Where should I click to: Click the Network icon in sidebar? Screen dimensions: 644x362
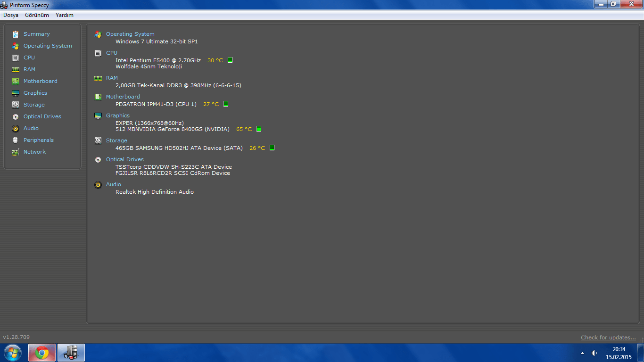[16, 152]
